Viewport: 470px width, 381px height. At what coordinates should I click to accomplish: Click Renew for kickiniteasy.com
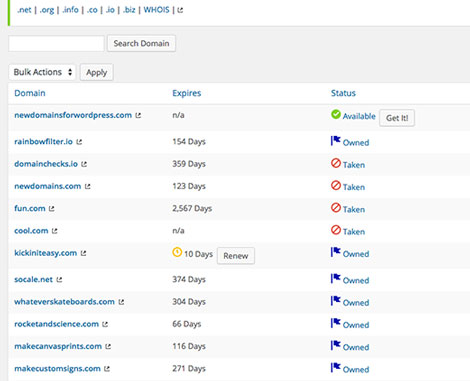(x=236, y=256)
